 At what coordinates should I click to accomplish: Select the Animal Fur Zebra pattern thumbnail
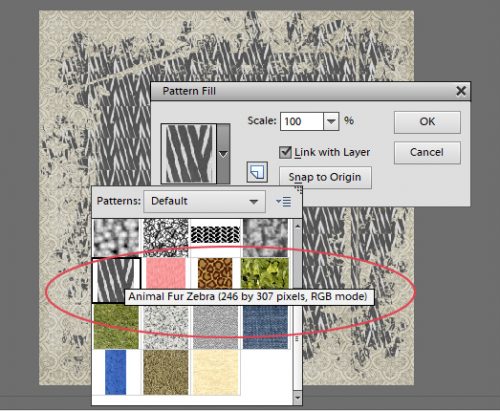(116, 280)
